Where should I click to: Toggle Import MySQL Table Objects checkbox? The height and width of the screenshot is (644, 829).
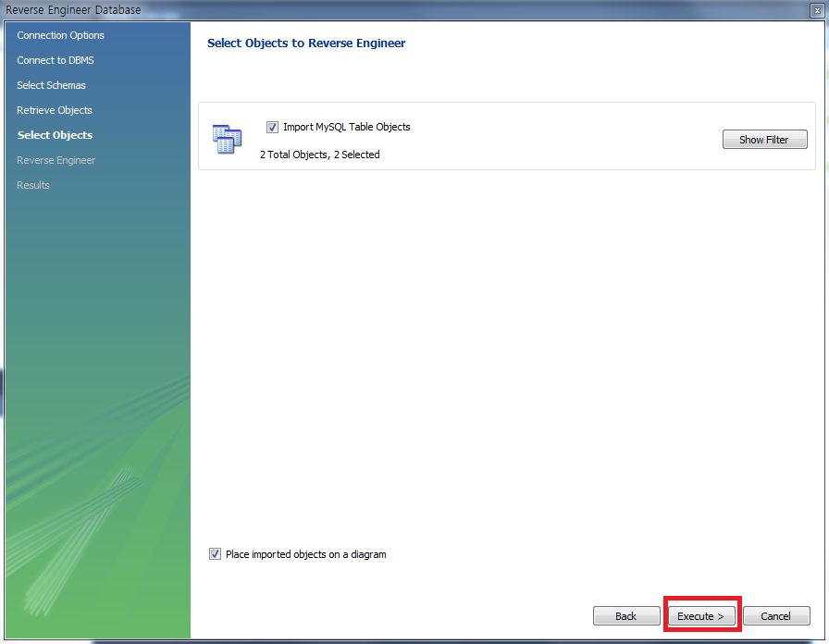(272, 127)
